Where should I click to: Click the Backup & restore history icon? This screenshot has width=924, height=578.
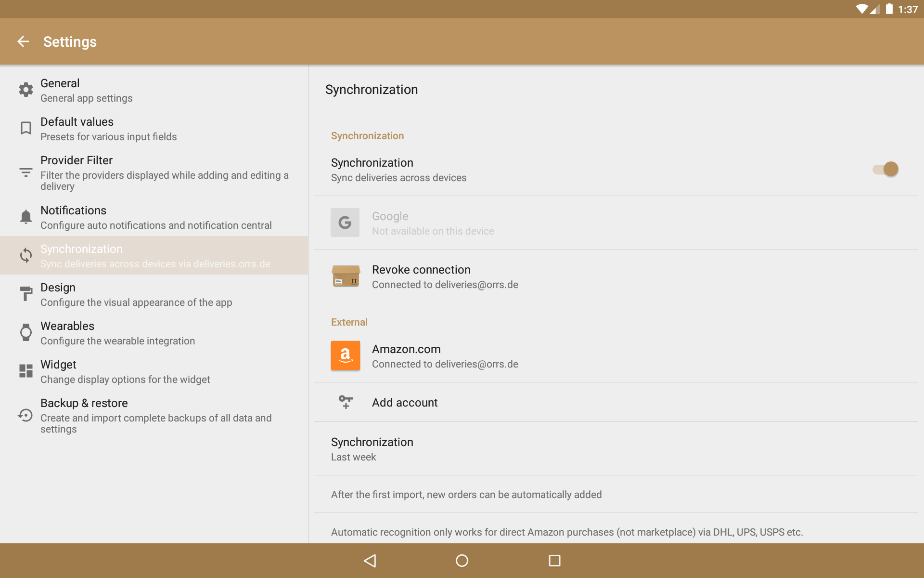(26, 415)
